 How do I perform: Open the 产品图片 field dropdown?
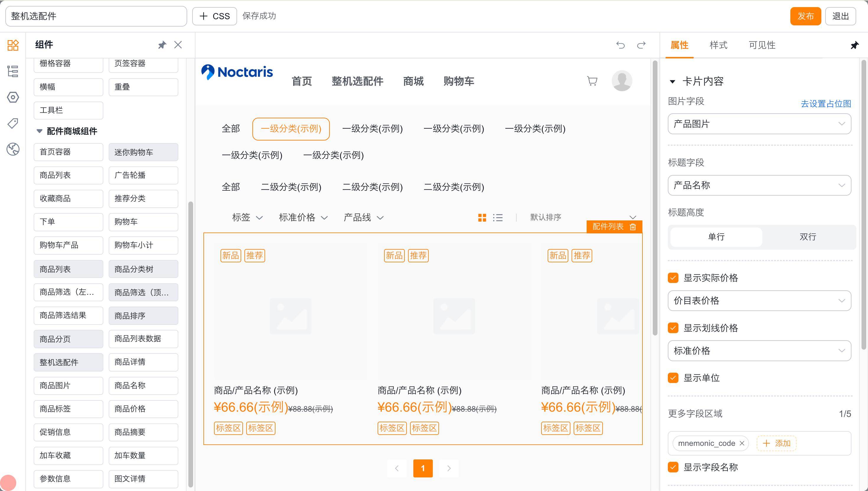tap(759, 124)
